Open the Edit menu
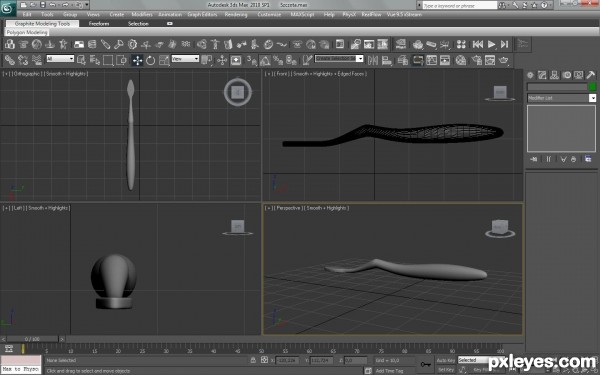Screen dimensions: 600x375 click(27, 14)
